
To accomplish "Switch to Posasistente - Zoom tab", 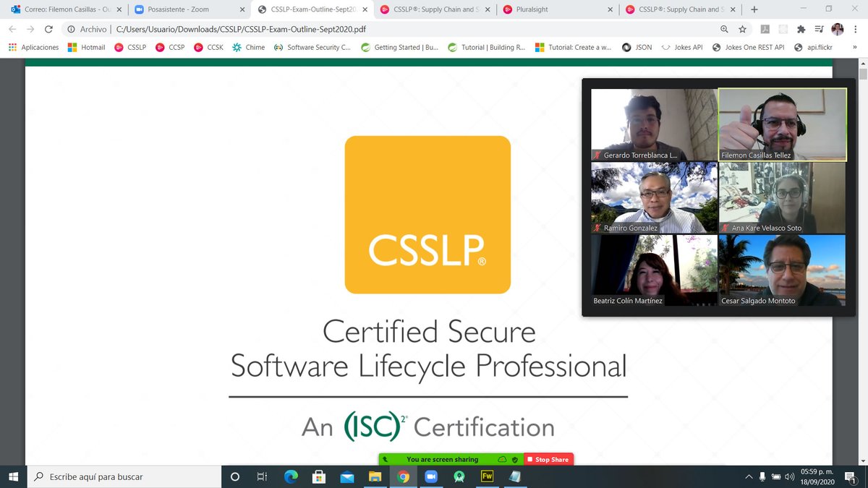I will click(x=190, y=9).
